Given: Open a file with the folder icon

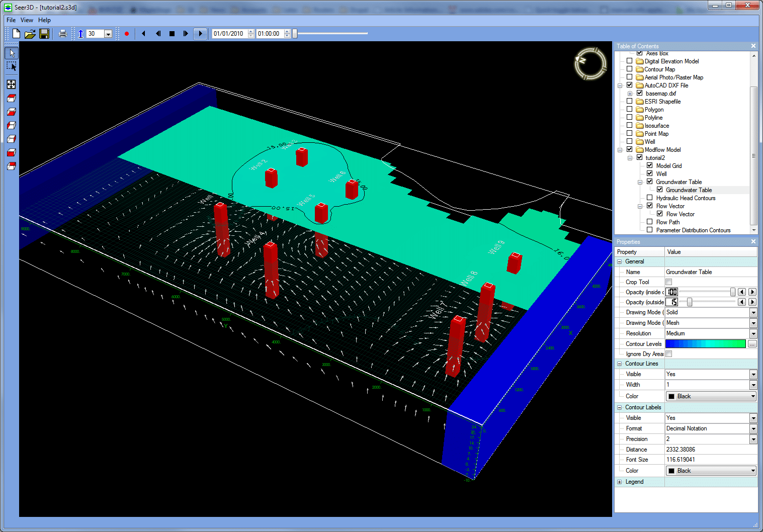Looking at the screenshot, I should (x=30, y=34).
